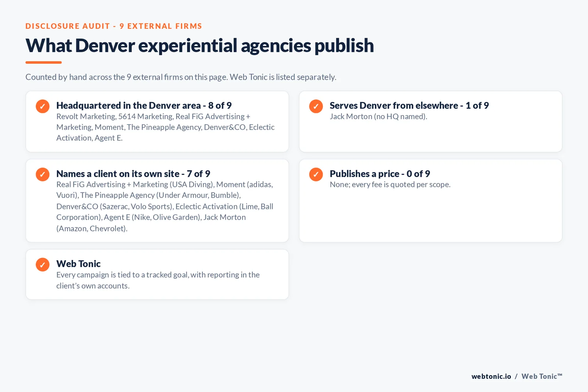Click the checkmark icon beside Publishes a price
588x392 pixels.
click(316, 174)
